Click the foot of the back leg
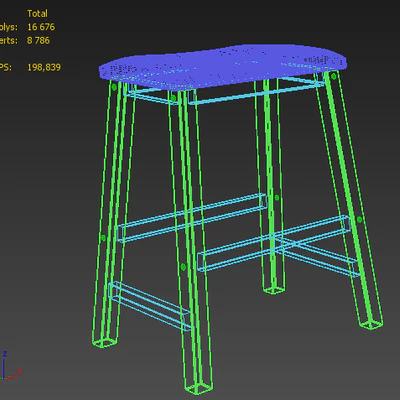 click(274, 289)
